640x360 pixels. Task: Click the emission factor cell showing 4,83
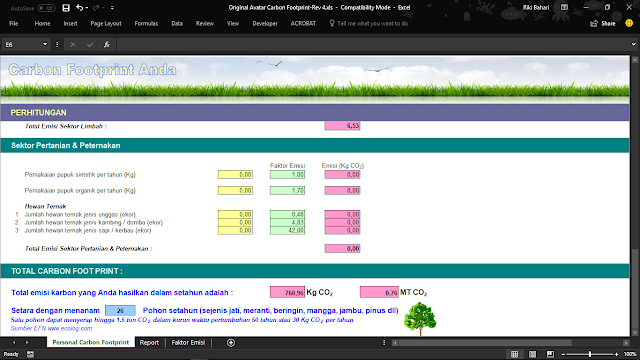(287, 222)
